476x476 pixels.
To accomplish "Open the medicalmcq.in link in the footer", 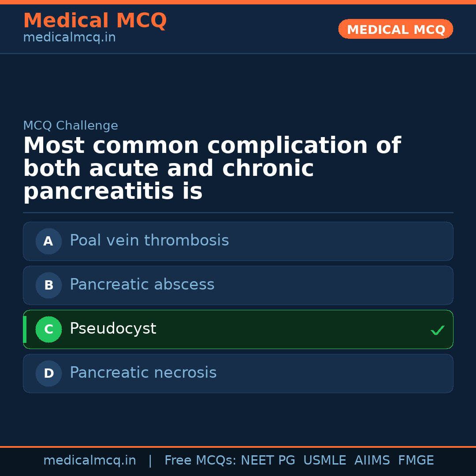I will click(90, 460).
